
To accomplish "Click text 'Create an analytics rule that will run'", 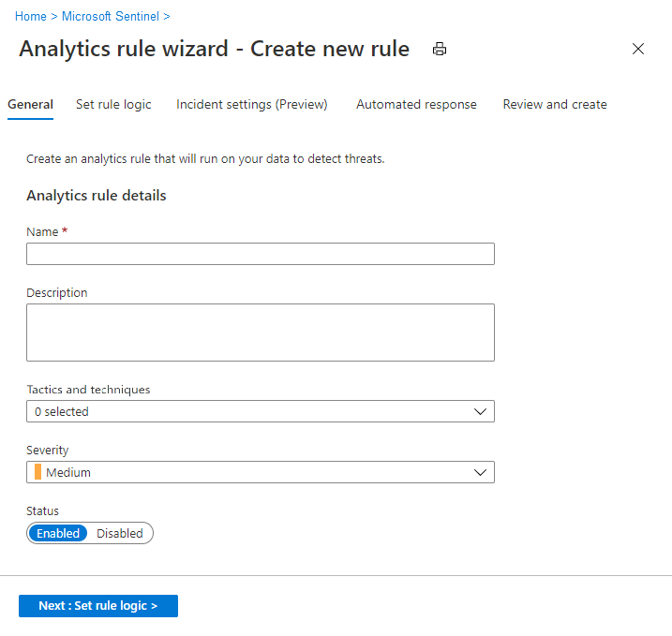I will (122, 159).
